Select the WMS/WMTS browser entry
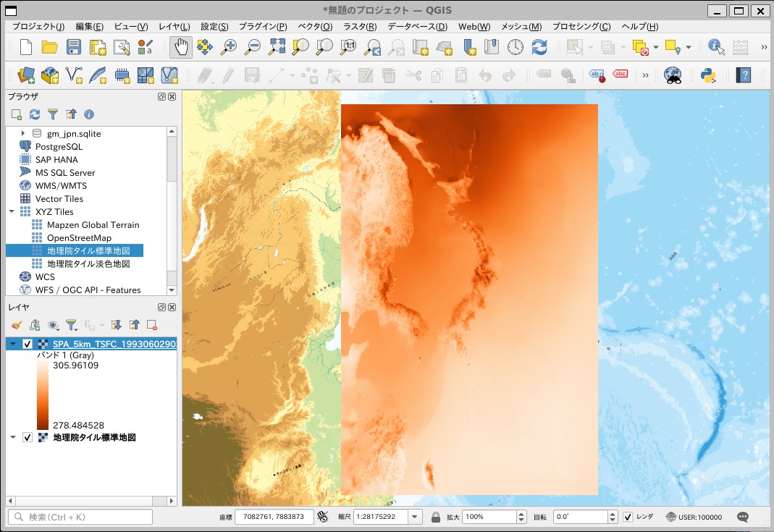 click(61, 185)
